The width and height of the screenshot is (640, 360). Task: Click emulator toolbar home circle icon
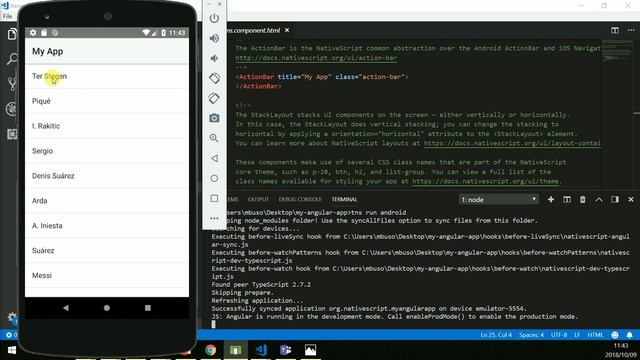pyautogui.click(x=214, y=178)
